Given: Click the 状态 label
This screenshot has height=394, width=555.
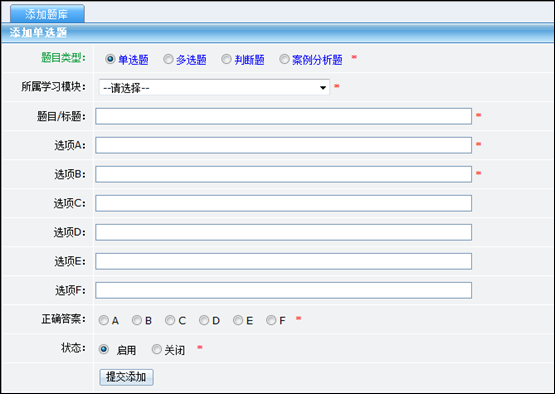Looking at the screenshot, I should click(x=74, y=348).
